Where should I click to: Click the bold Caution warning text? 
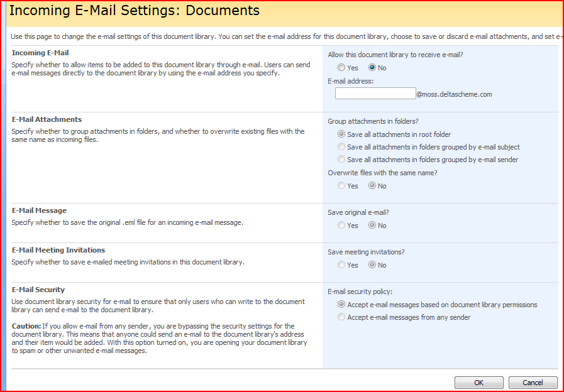26,326
